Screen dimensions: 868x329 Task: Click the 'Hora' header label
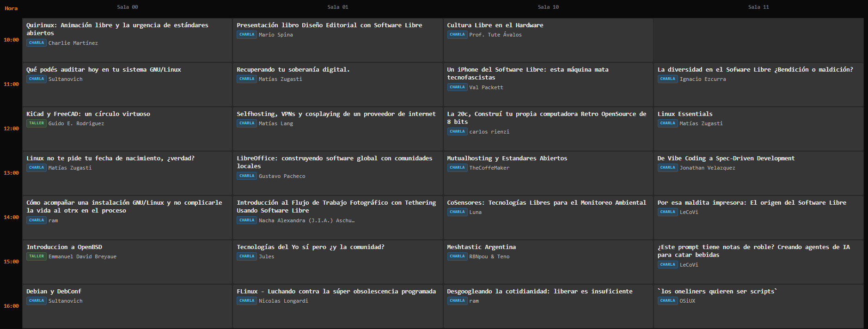tap(11, 8)
